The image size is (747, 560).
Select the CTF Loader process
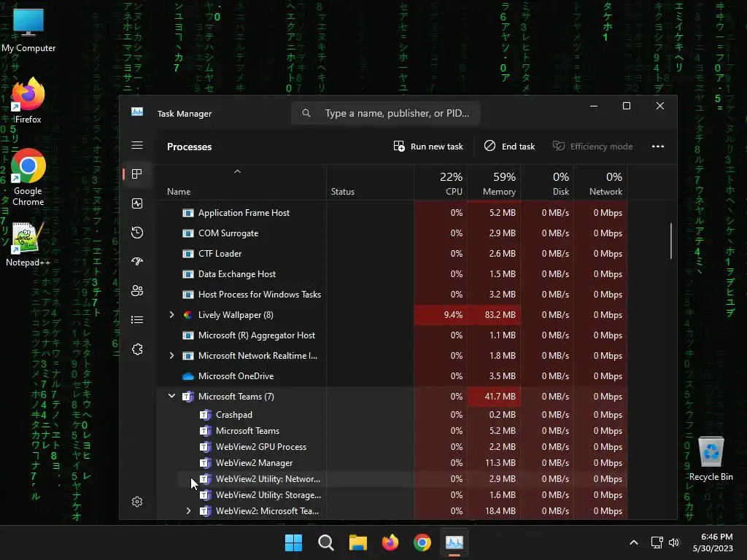391,254
